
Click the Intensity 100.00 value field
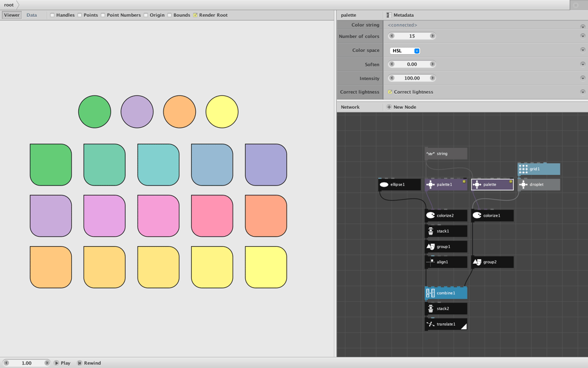click(x=412, y=78)
